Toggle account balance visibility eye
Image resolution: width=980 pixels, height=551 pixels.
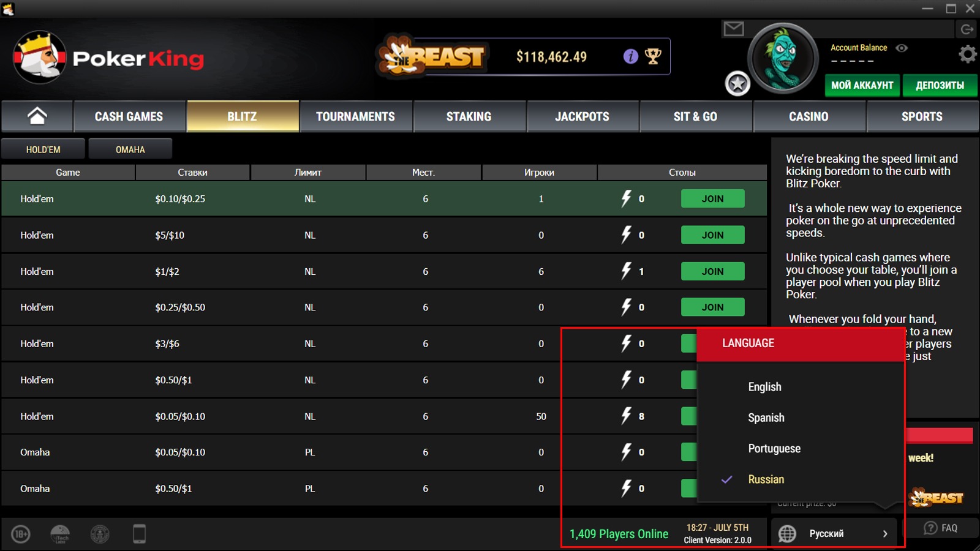pos(902,48)
